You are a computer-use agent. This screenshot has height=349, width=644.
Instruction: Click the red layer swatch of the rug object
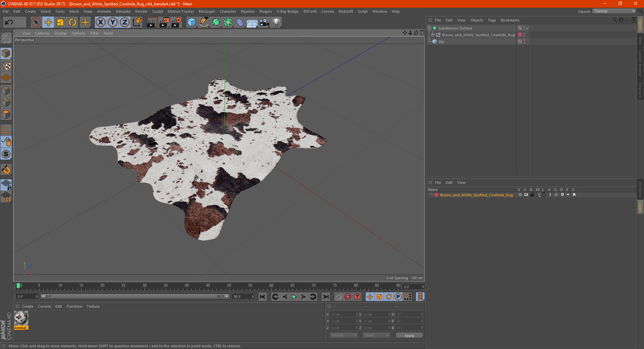click(x=520, y=35)
